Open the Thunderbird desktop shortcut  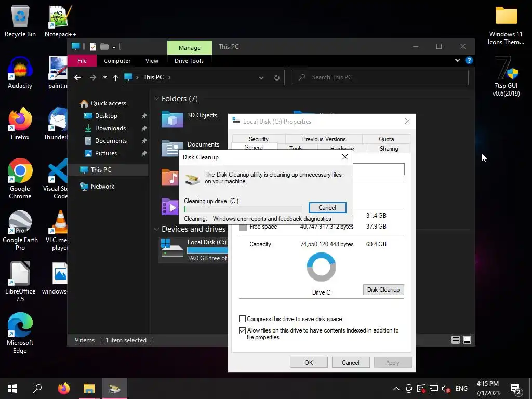[56, 124]
